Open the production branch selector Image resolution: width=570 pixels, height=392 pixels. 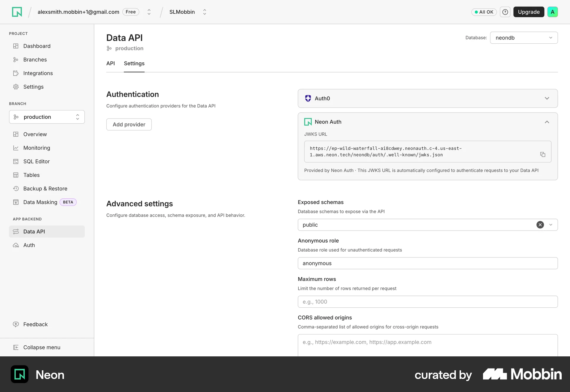coord(47,117)
